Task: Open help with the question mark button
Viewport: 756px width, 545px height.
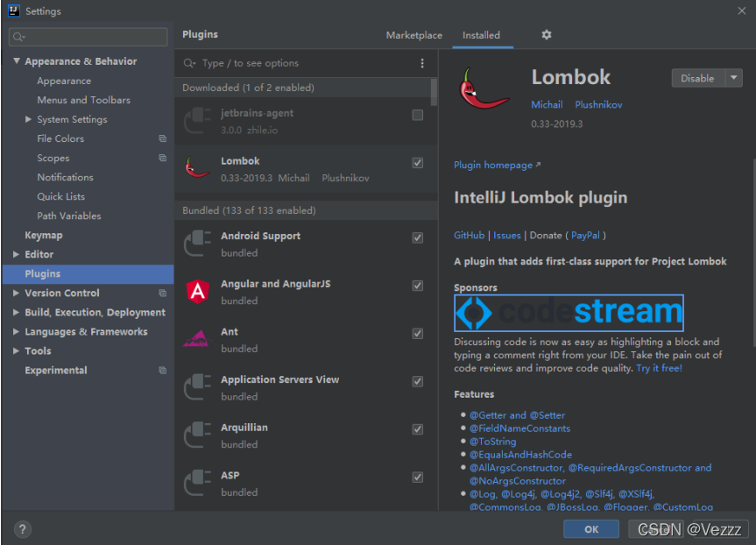Action: 22,529
